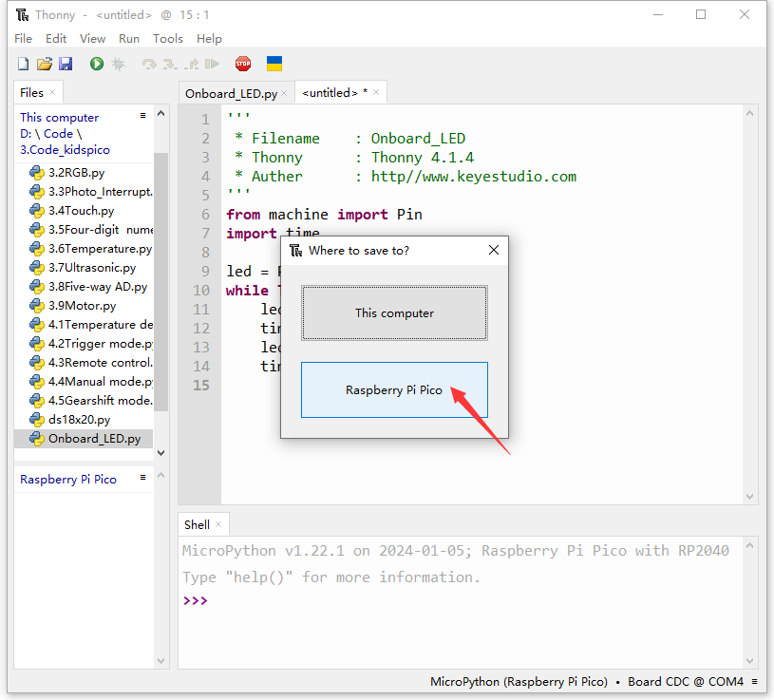
Task: Click the D: drive path link
Action: coord(26,133)
